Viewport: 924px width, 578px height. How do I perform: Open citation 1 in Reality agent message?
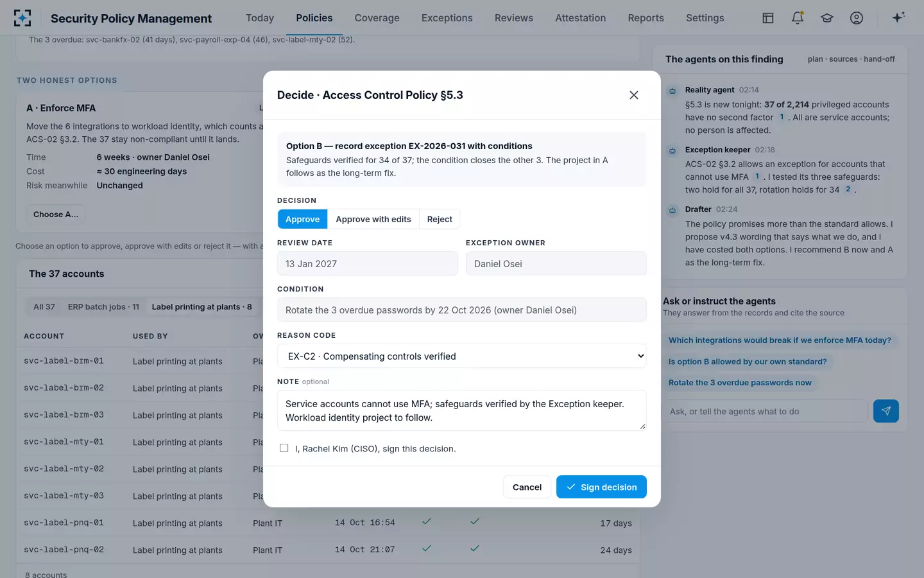(x=782, y=117)
